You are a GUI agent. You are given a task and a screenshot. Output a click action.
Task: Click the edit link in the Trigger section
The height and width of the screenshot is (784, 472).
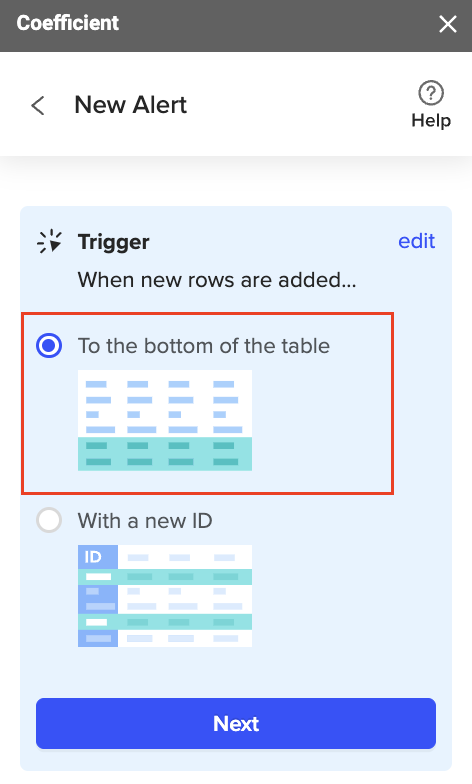coord(416,241)
